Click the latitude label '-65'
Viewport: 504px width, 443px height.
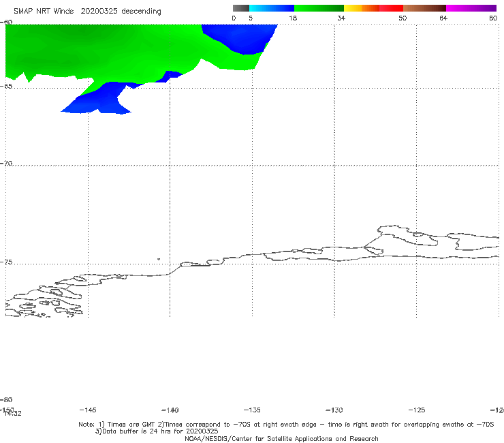pyautogui.click(x=6, y=87)
